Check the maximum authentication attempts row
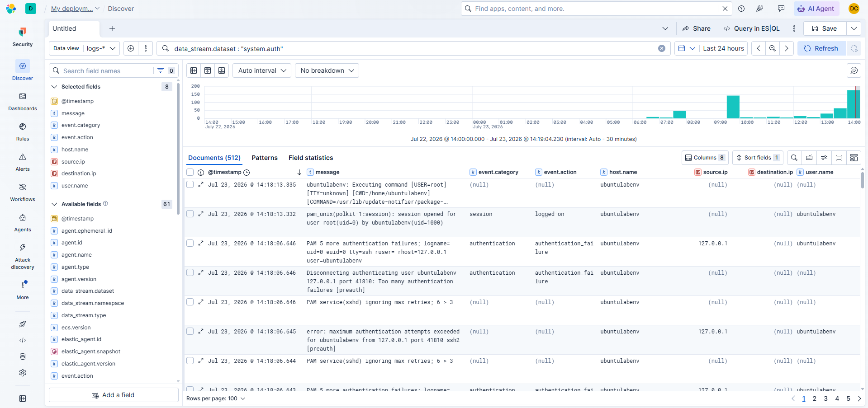This screenshot has height=408, width=868. pyautogui.click(x=190, y=331)
